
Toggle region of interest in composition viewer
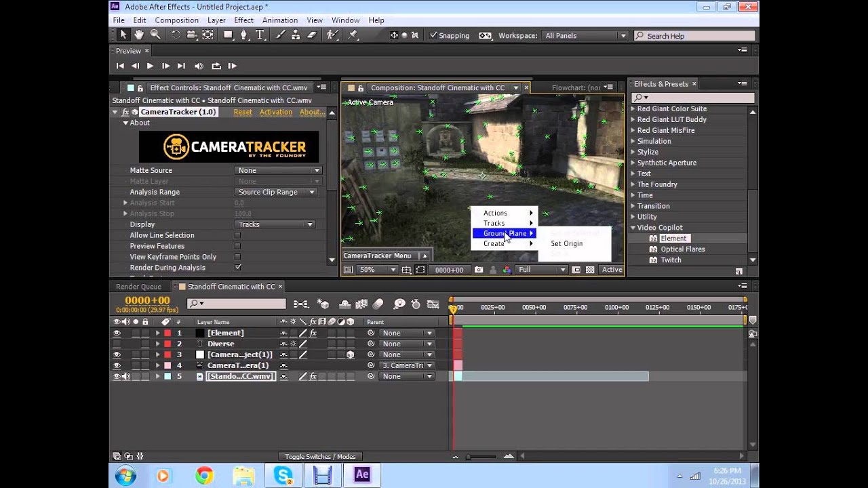tap(420, 270)
